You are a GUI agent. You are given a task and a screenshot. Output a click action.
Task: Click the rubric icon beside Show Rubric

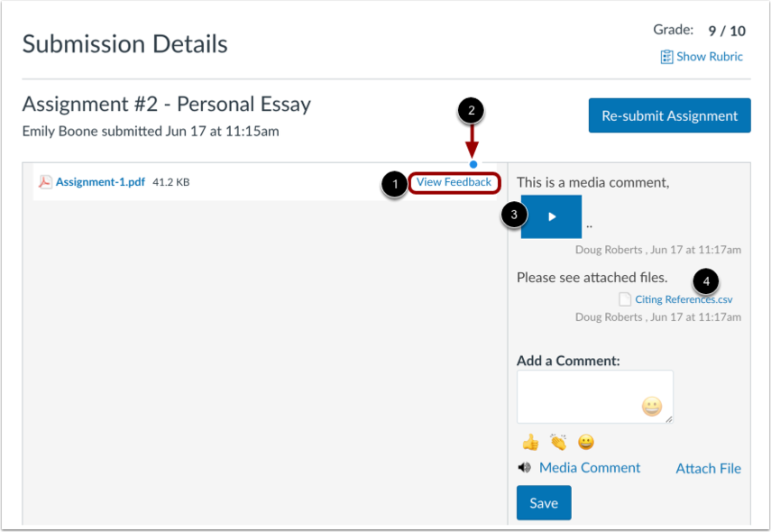click(666, 57)
